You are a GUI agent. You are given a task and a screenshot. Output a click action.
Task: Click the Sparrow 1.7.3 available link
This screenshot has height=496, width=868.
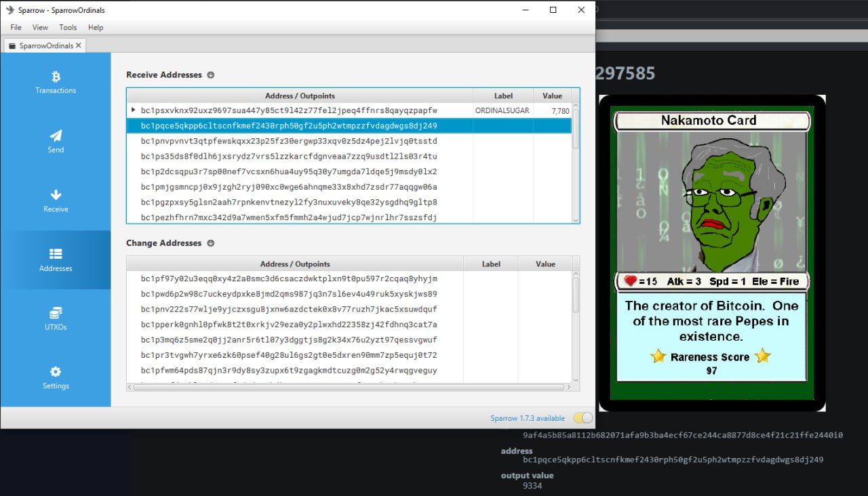(x=528, y=418)
